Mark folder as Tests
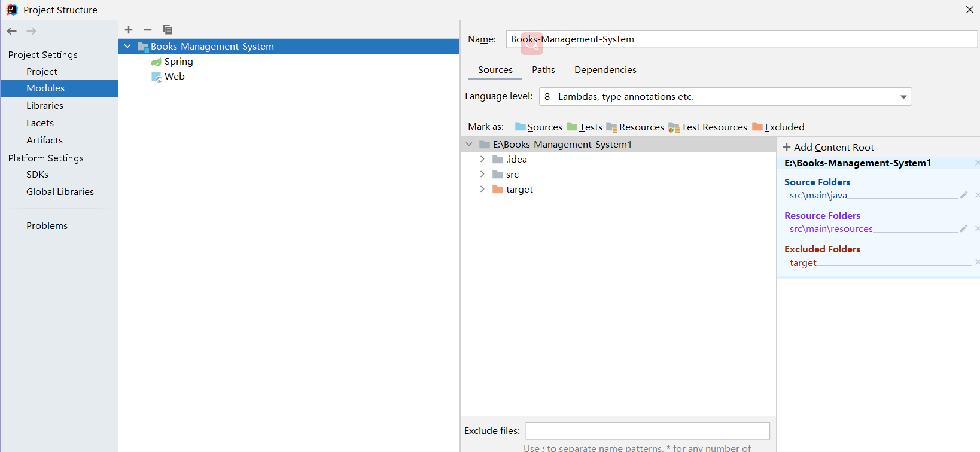Viewport: 980px width, 452px height. (585, 127)
